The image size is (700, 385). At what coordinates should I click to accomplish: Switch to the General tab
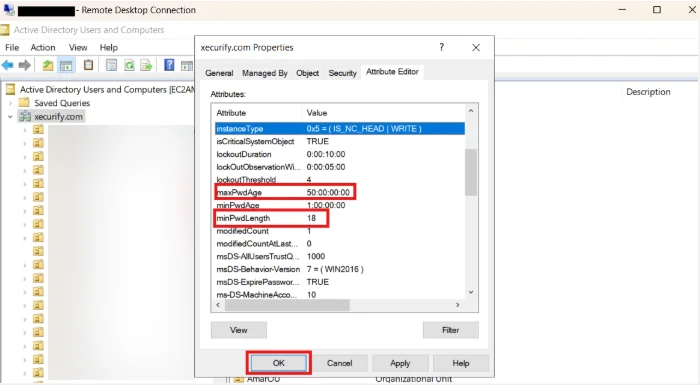tap(219, 73)
